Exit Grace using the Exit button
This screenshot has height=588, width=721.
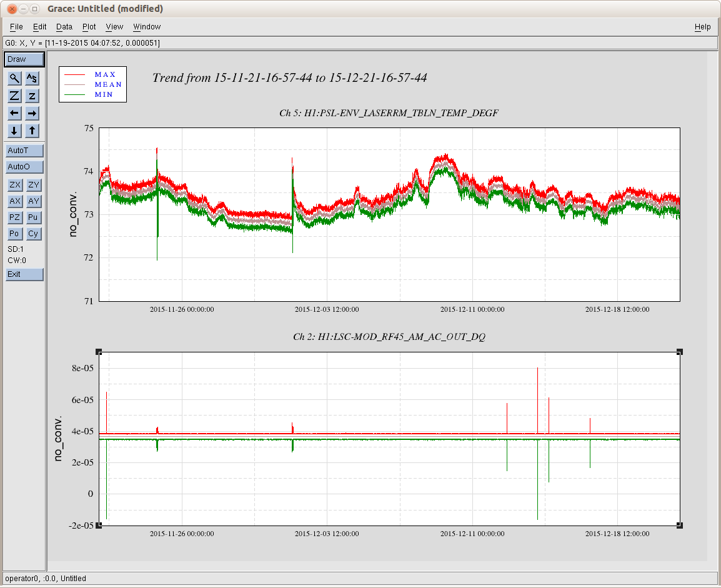click(x=24, y=274)
